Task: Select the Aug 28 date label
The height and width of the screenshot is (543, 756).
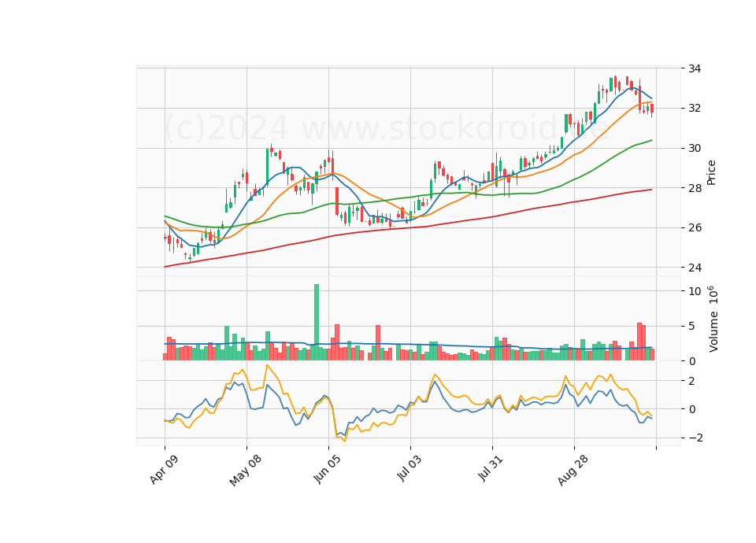Action: (x=573, y=470)
